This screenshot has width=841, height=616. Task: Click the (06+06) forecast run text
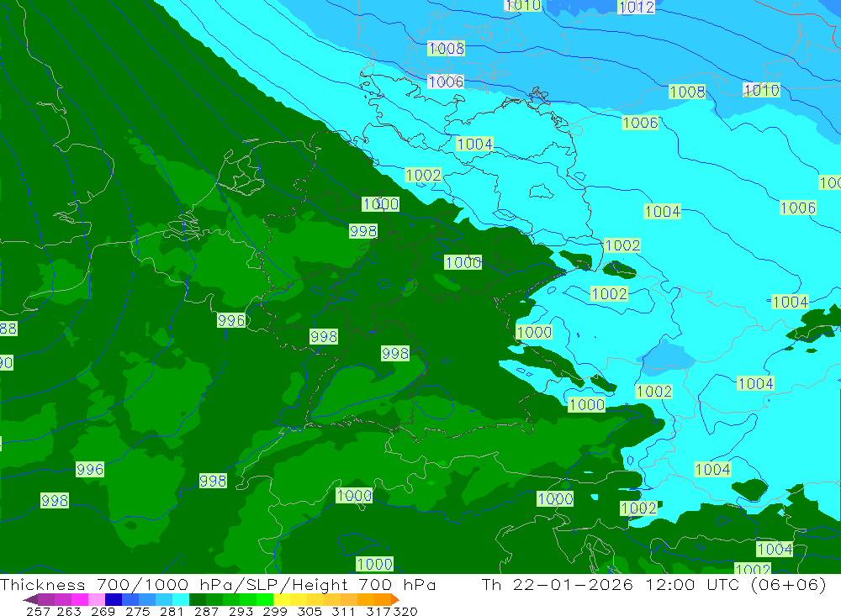tap(789, 584)
